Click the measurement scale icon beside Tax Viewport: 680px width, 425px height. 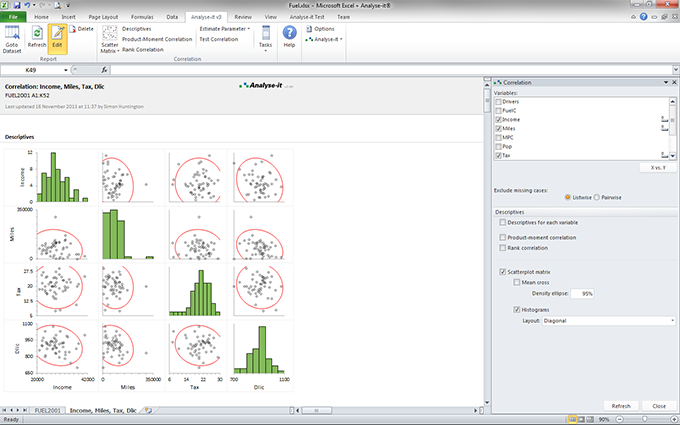[664, 155]
